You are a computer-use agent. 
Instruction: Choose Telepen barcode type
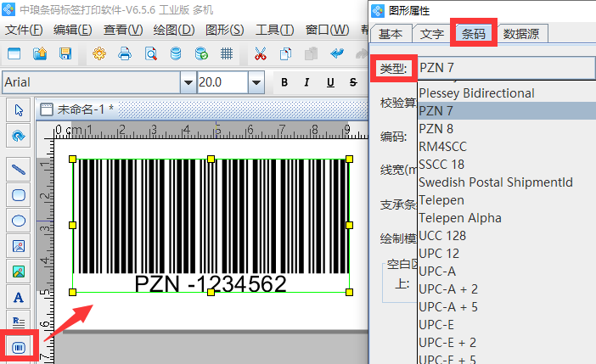pos(506,200)
